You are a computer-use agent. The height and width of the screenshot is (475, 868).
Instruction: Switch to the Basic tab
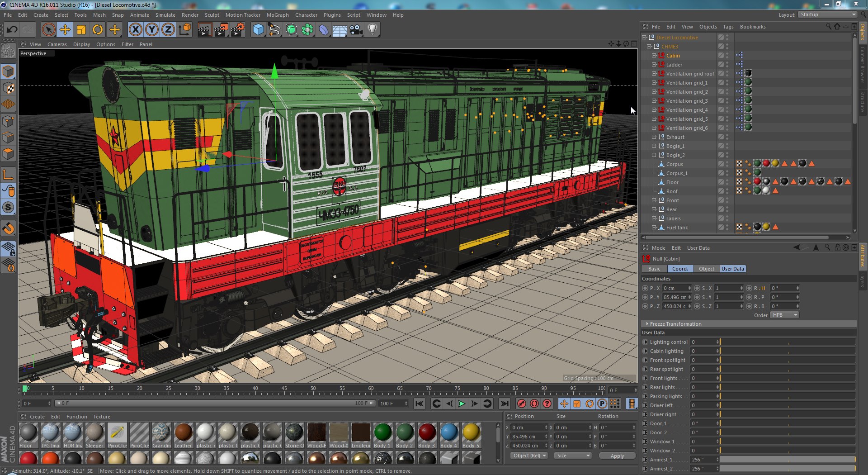654,269
